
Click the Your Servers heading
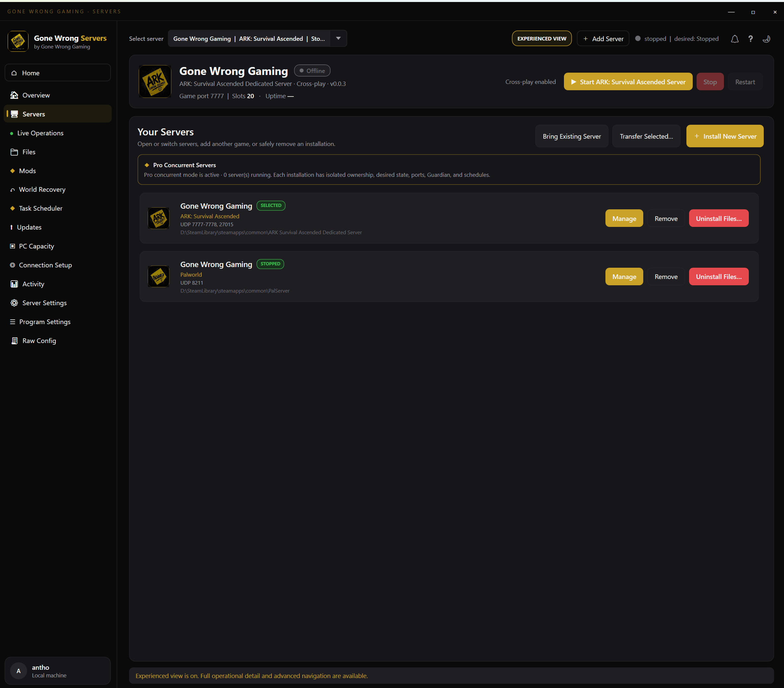165,132
